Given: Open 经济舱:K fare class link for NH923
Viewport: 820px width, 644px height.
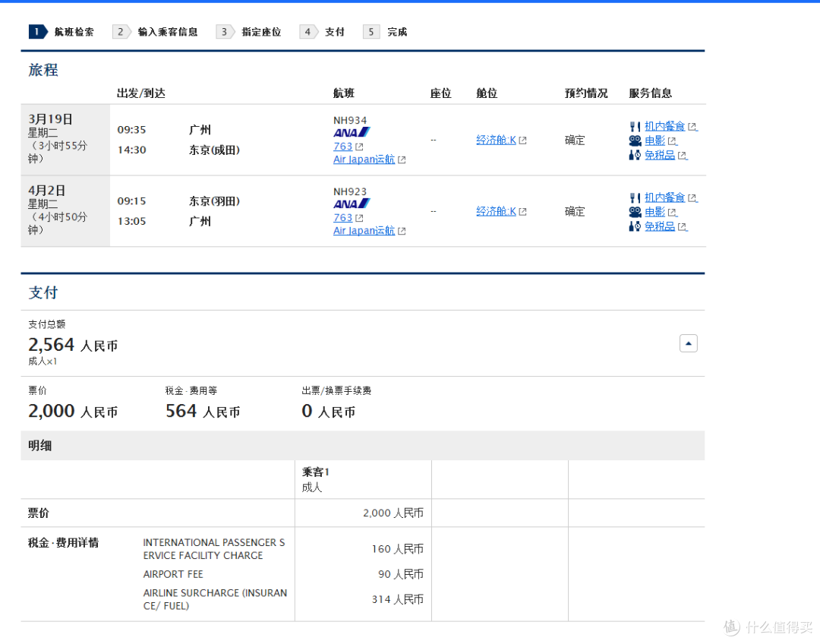Looking at the screenshot, I should (497, 211).
